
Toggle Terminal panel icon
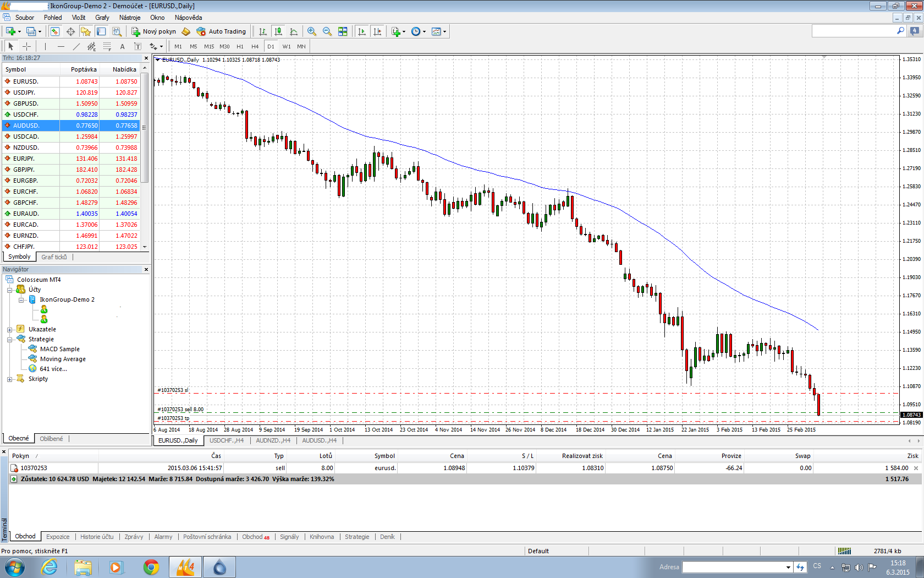click(101, 31)
